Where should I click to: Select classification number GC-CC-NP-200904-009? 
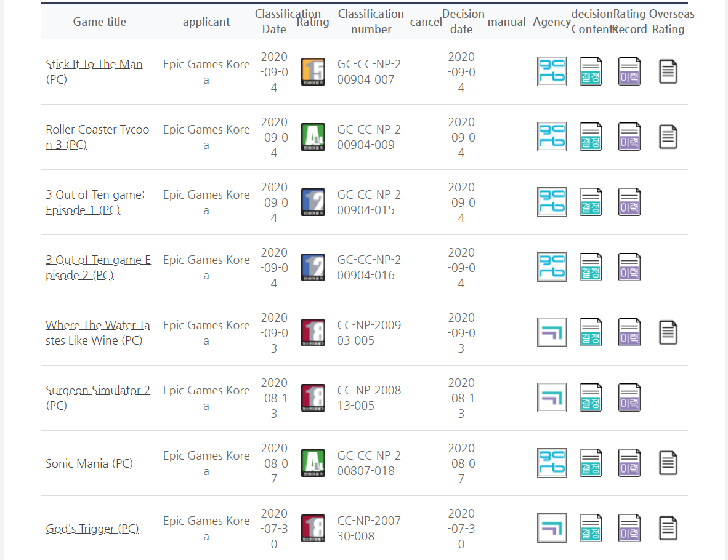(x=369, y=137)
